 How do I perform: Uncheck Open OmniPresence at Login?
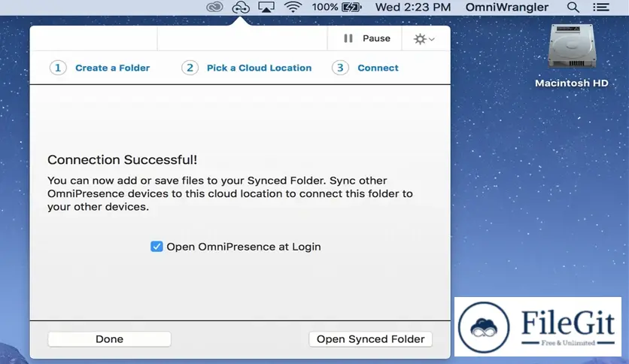[156, 246]
